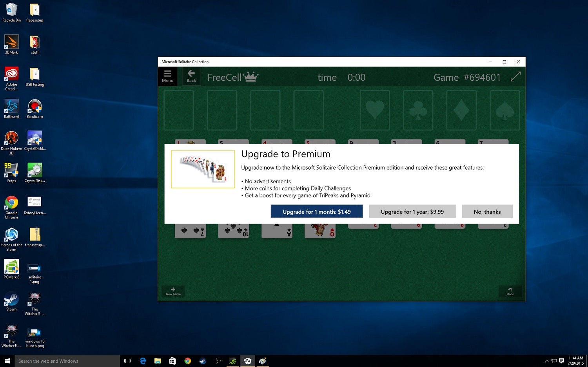The height and width of the screenshot is (367, 588).
Task: Switch to Solitaire in the taskbar
Action: coord(248,361)
